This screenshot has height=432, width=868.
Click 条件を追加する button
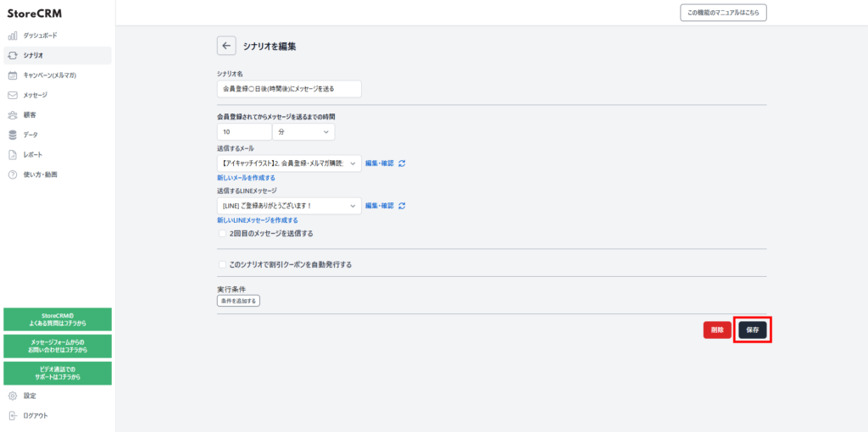(238, 301)
